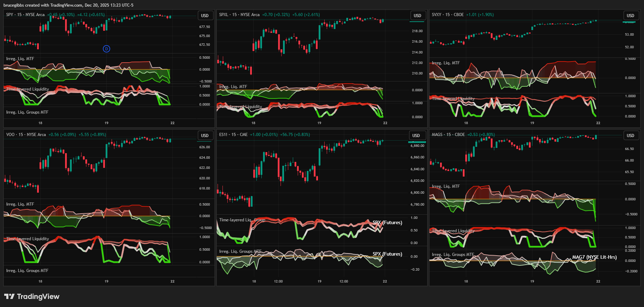Click the ES1! symbol title

point(223,135)
